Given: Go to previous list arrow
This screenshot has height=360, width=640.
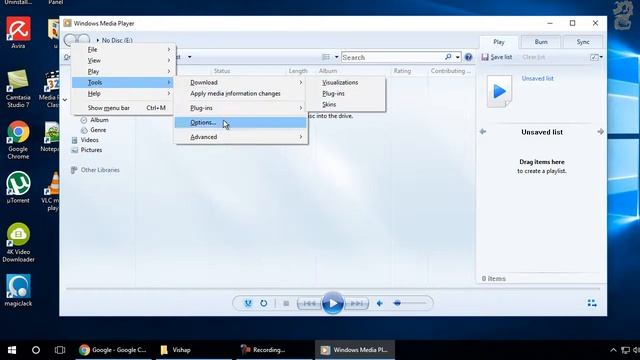Looking at the screenshot, I should [483, 132].
